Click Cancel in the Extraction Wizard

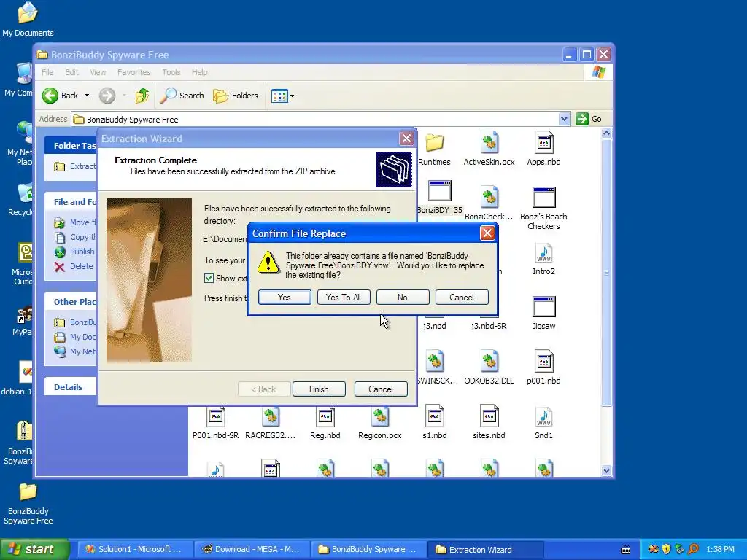pyautogui.click(x=381, y=389)
